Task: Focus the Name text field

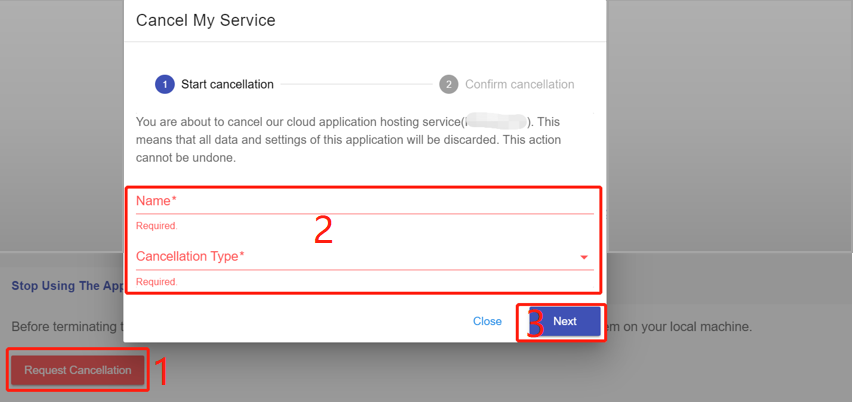Action: click(x=364, y=202)
